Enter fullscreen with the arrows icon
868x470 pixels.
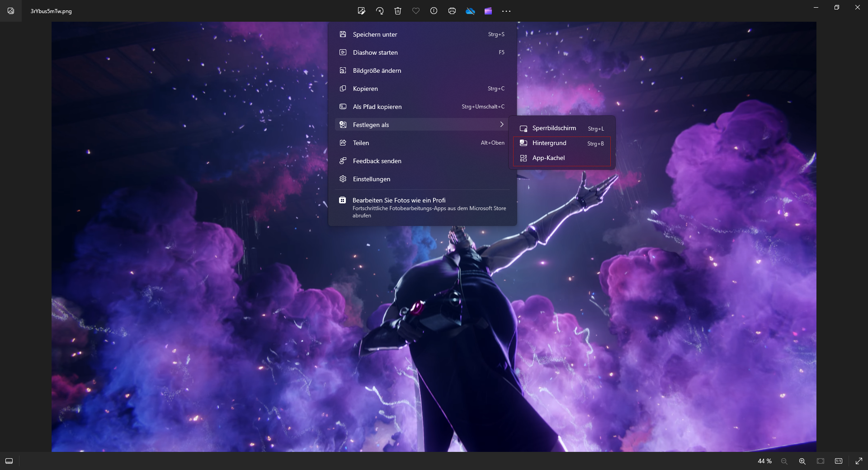pos(859,461)
